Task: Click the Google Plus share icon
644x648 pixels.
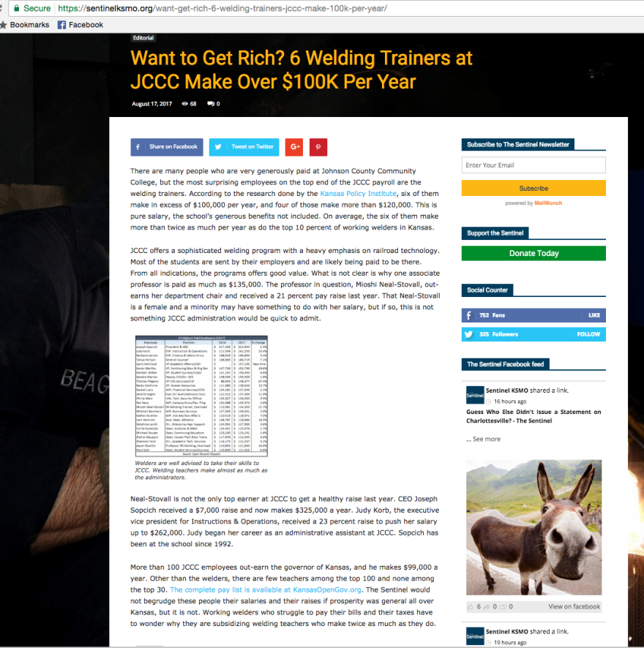Action: pos(294,147)
